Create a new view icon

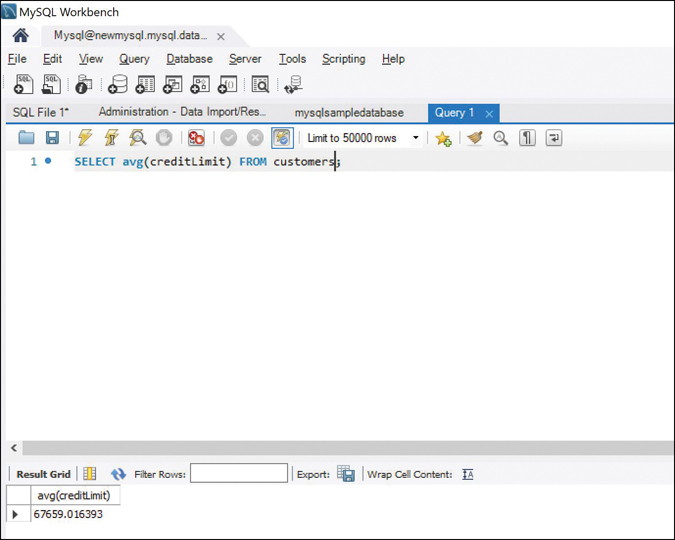click(x=173, y=84)
